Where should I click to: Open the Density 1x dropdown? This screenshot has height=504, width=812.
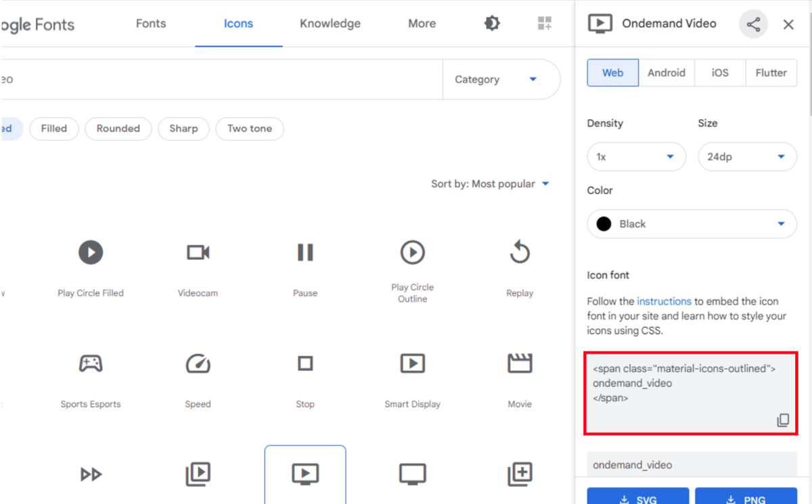click(x=637, y=156)
